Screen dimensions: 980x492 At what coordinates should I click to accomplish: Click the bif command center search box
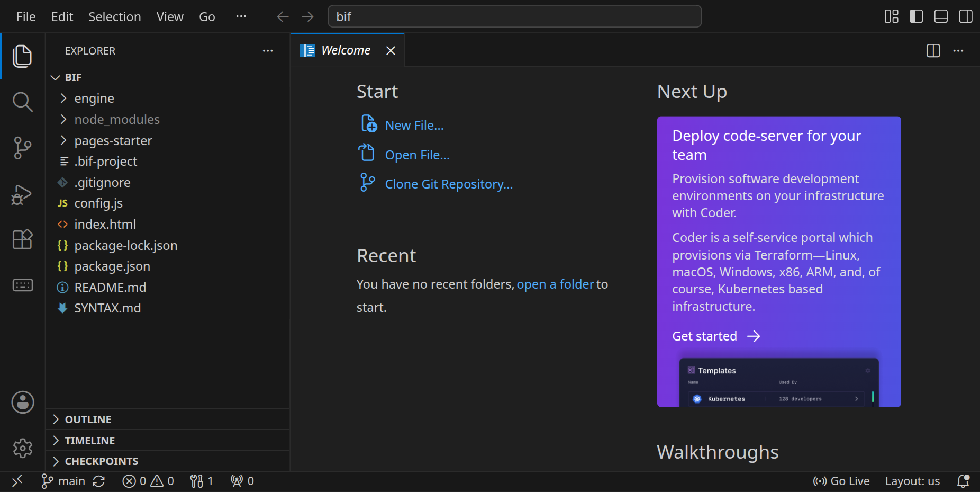[x=515, y=16]
